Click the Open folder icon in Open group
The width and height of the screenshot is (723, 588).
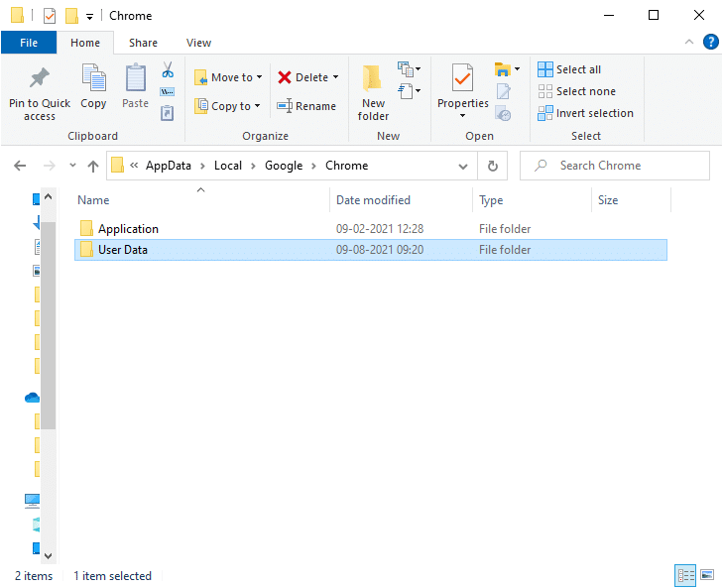(x=502, y=69)
